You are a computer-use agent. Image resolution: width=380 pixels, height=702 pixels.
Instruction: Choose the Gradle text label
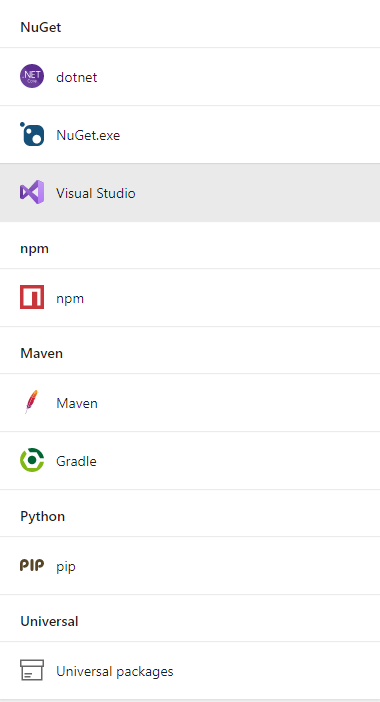(76, 461)
